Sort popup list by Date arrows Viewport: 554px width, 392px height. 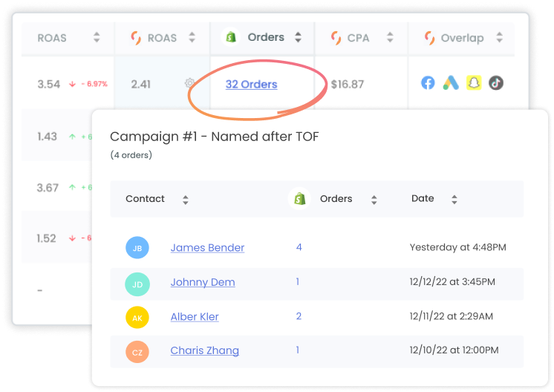click(x=454, y=200)
